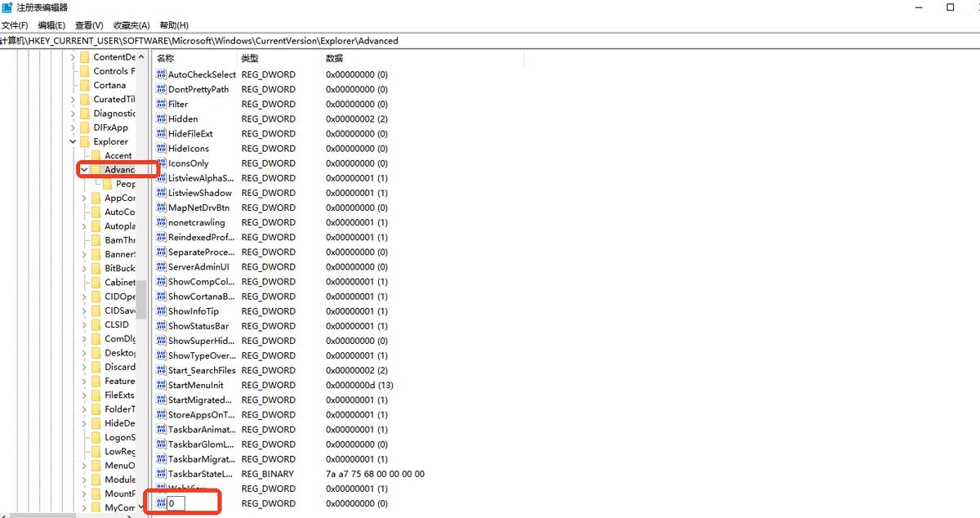
Task: Click the Filter value icon
Action: click(161, 104)
